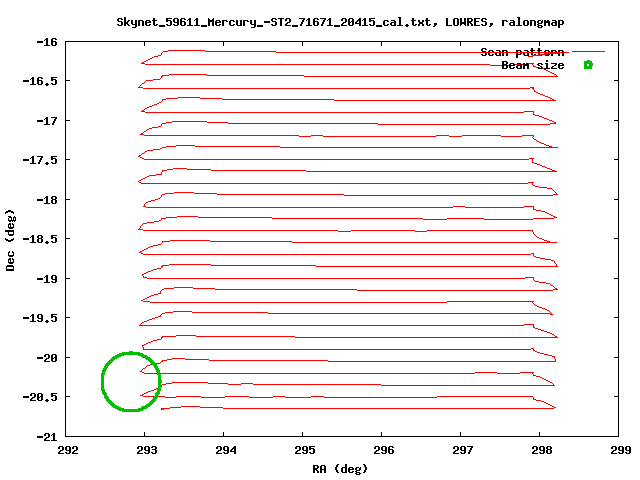Click the y-axis tick label -19
Image resolution: width=640 pixels, height=480 pixels.
point(47,279)
